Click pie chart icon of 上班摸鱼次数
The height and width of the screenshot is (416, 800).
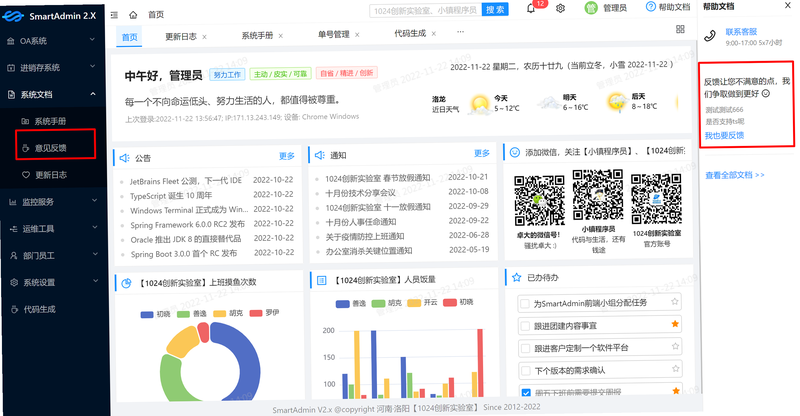pos(126,283)
